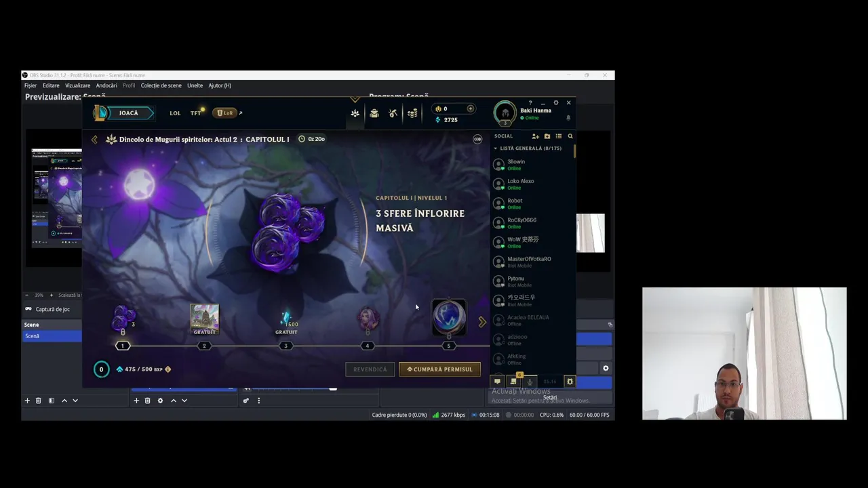868x488 pixels.
Task: Collapse the Listă Generală group
Action: [496, 148]
